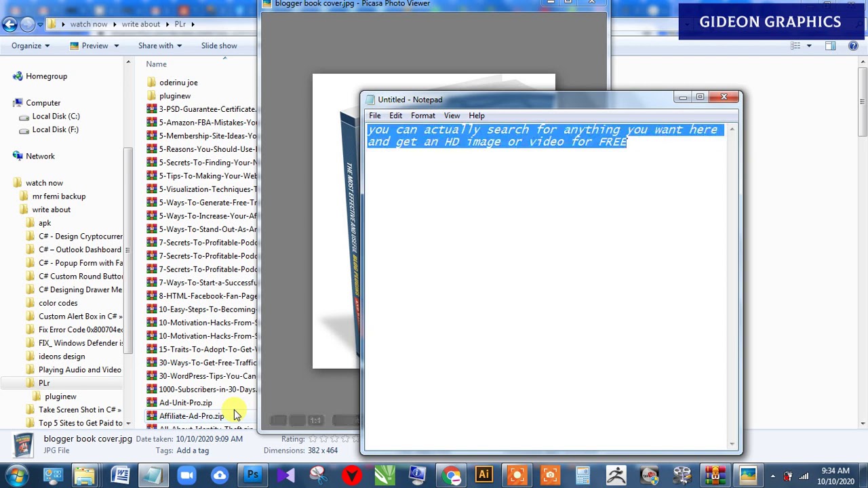Viewport: 868px width, 488px height.
Task: Select 8-HTML-Facebook-Fan-Page file
Action: pyautogui.click(x=208, y=296)
